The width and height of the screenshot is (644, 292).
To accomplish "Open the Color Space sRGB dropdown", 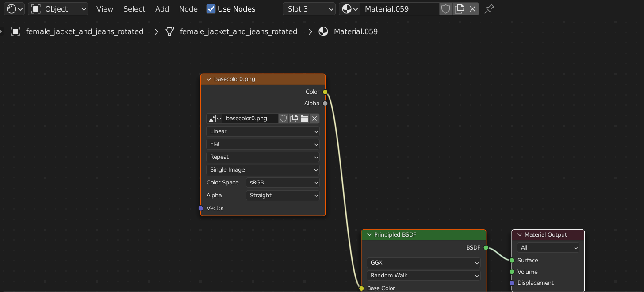I will click(x=283, y=183).
